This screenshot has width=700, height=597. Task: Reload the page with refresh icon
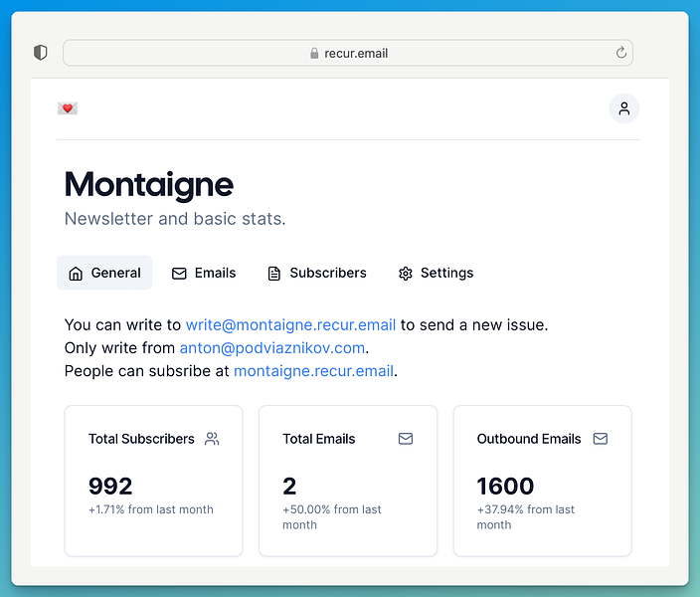[621, 53]
